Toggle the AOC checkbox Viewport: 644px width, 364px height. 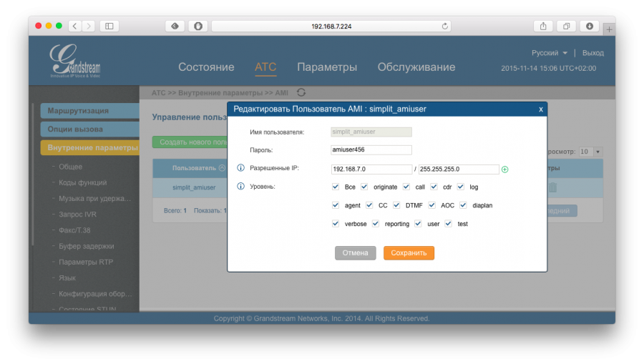click(x=431, y=205)
